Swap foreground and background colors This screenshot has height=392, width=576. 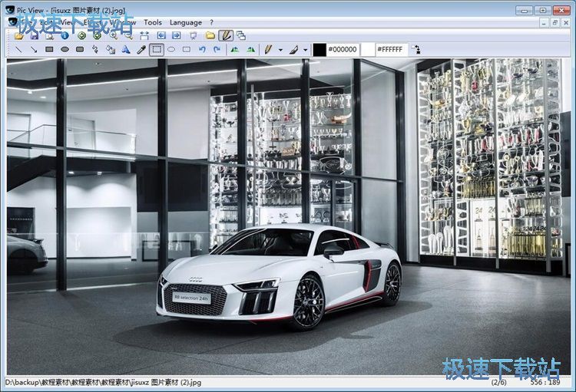click(416, 49)
